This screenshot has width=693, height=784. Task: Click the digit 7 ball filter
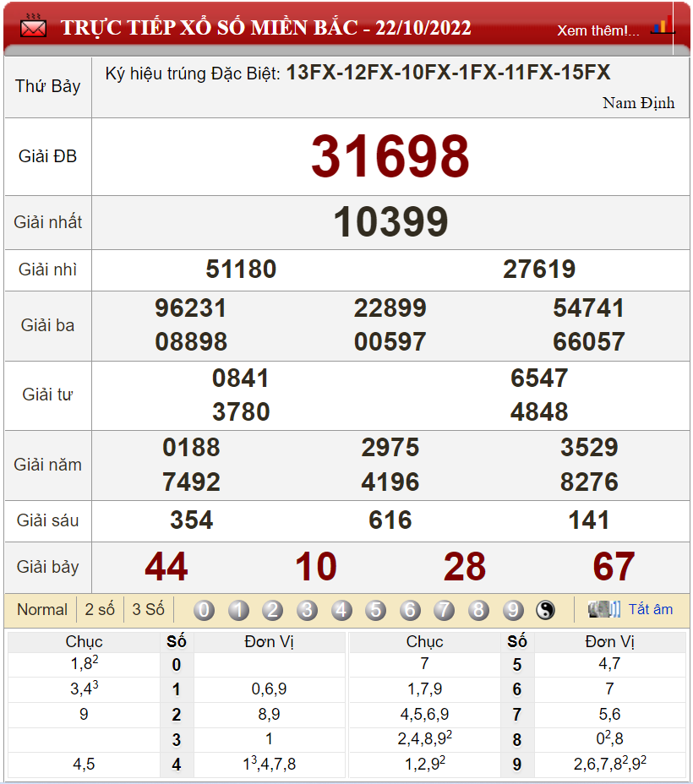point(445,610)
